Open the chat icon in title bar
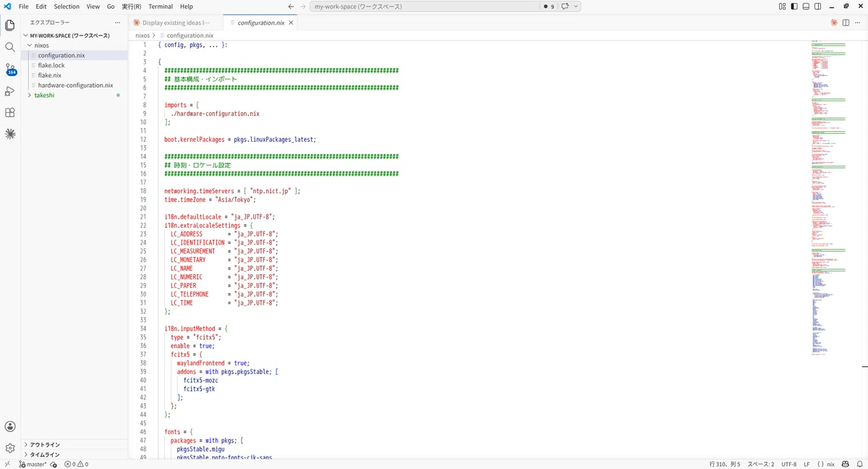This screenshot has height=469, width=868. coord(566,7)
